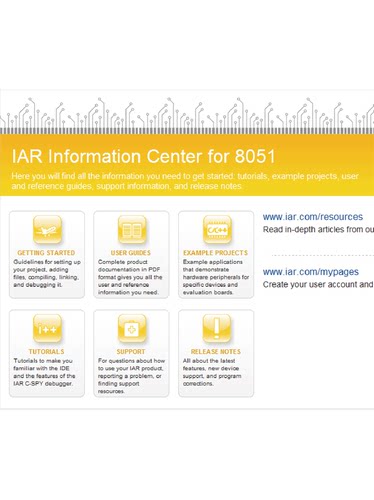The width and height of the screenshot is (374, 500).
Task: Click the GETTING STARTED heading
Action: pos(46,253)
